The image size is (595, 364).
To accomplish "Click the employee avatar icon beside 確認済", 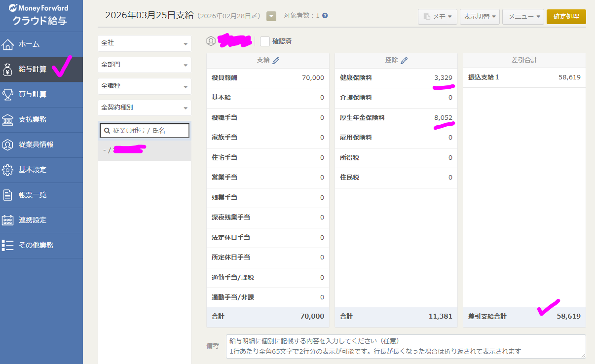I will 211,41.
